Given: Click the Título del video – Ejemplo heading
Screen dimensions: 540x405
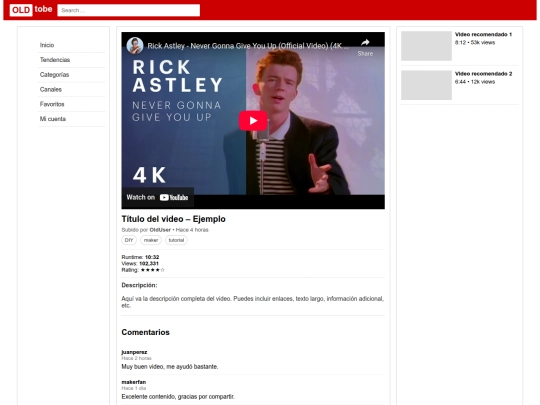Looking at the screenshot, I should [x=174, y=219].
